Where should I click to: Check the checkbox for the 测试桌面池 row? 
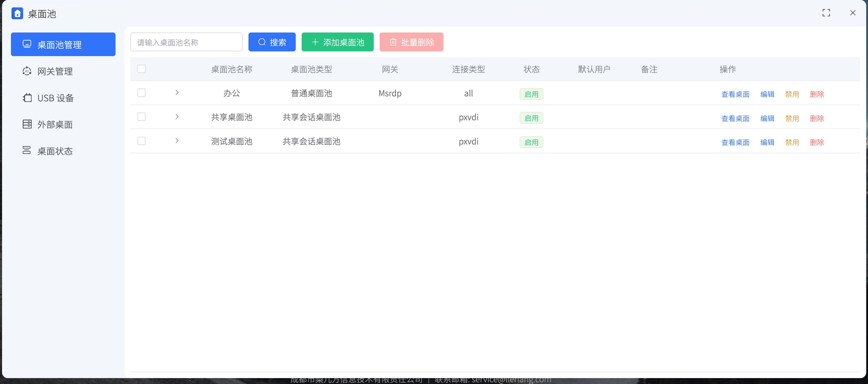tap(142, 141)
